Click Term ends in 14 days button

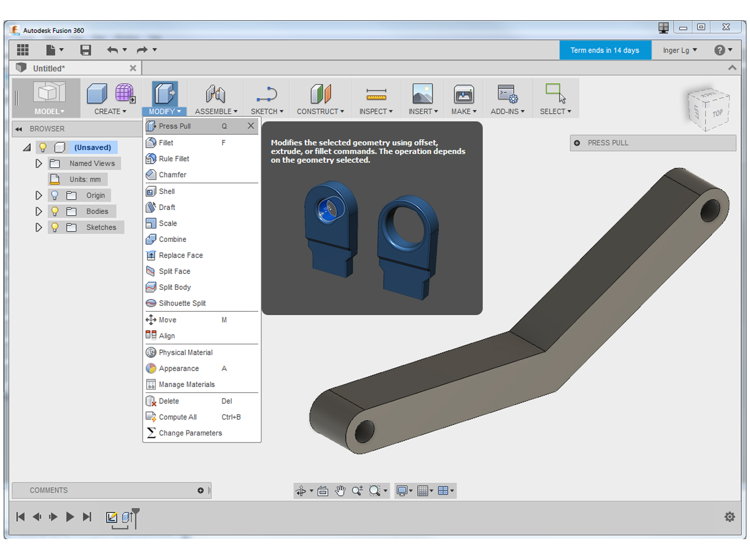pos(605,50)
